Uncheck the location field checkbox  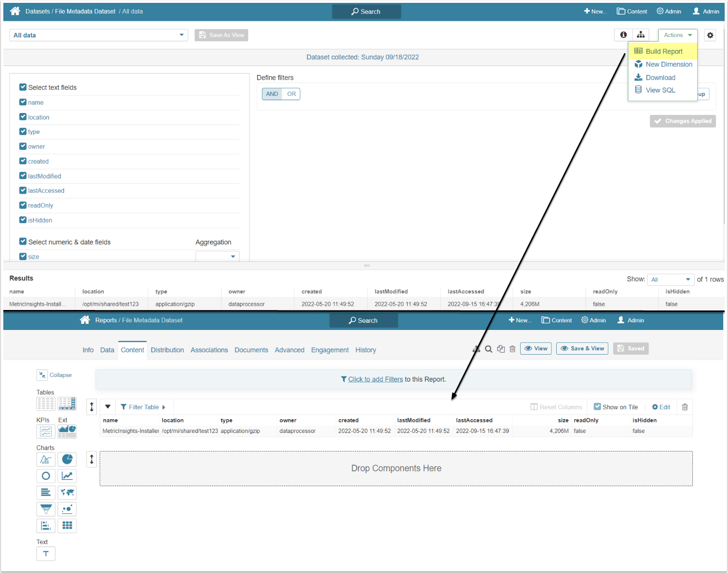[x=23, y=117]
